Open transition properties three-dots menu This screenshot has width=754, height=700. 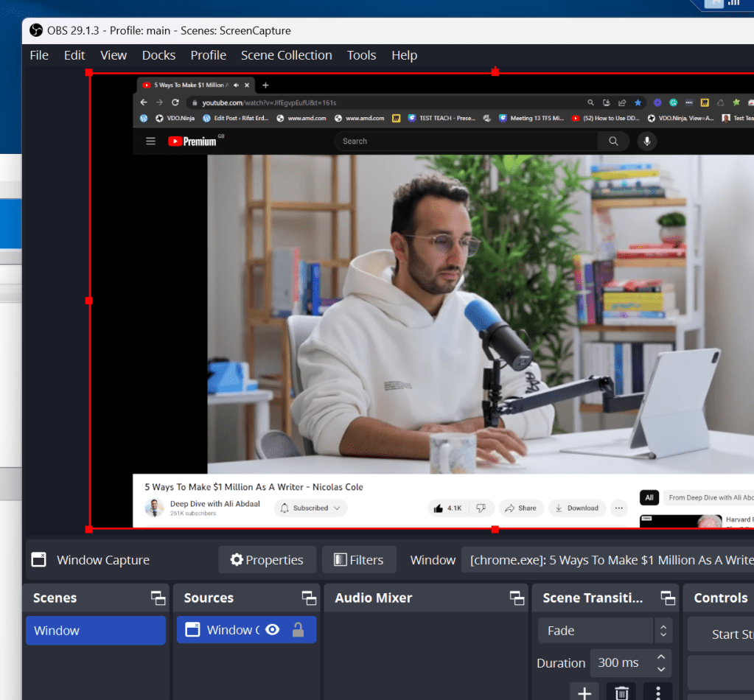[658, 693]
